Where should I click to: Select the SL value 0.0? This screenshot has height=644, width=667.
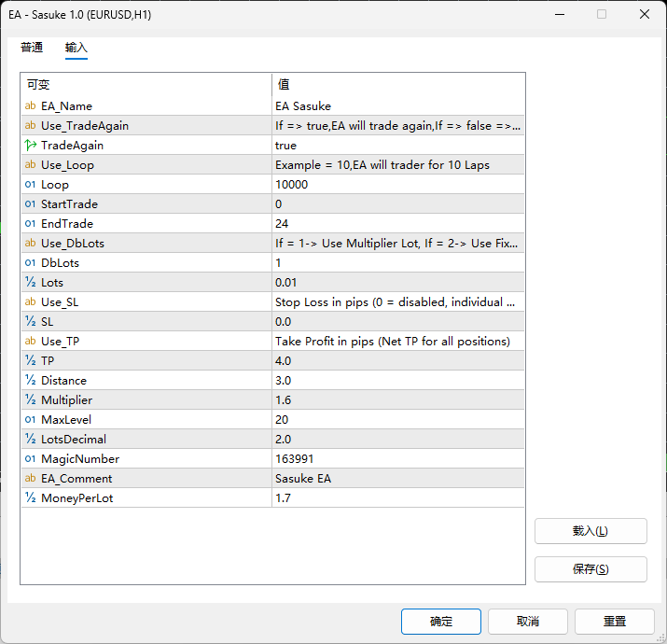(283, 321)
